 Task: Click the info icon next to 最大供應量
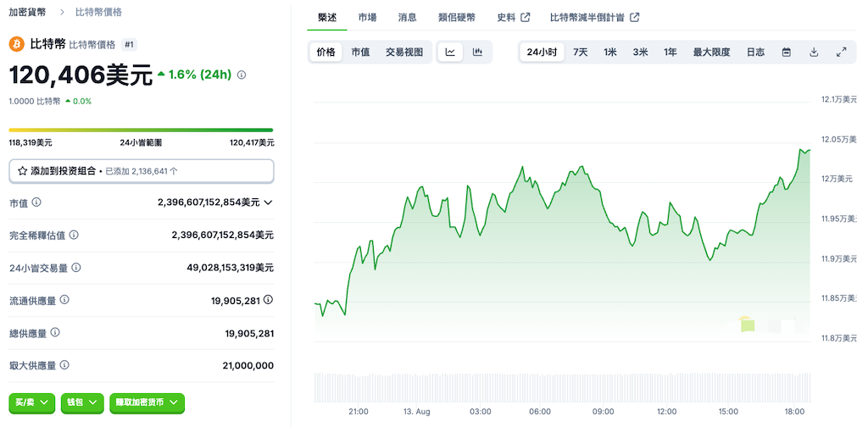(64, 365)
